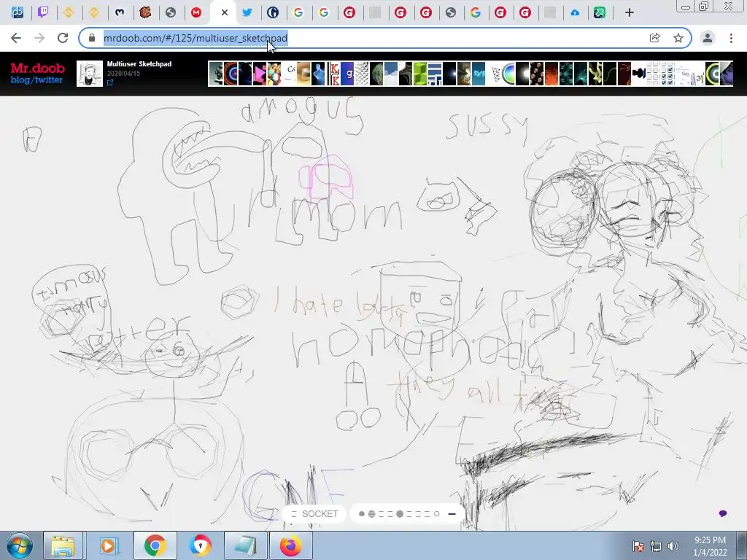Click the Multiuser Sketchpad title
The width and height of the screenshot is (747, 560).
click(x=139, y=64)
